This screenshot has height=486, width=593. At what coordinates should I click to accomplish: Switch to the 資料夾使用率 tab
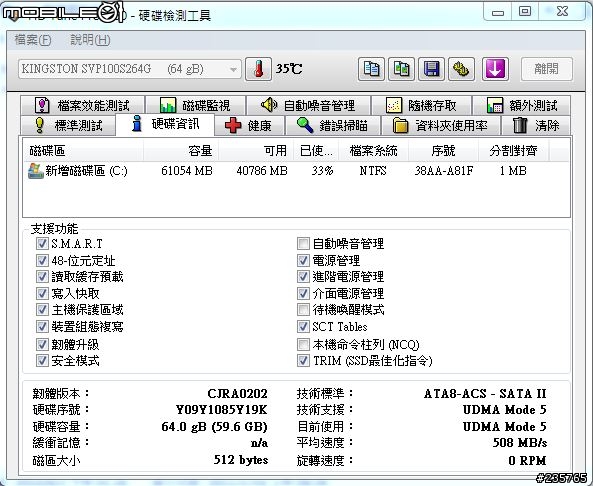click(x=441, y=125)
